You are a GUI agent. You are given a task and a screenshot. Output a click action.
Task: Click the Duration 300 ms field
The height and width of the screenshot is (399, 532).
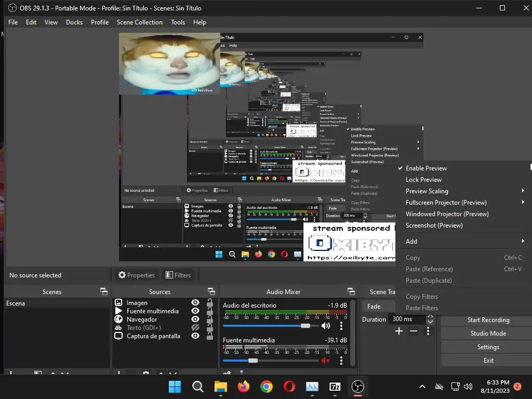[408, 320]
